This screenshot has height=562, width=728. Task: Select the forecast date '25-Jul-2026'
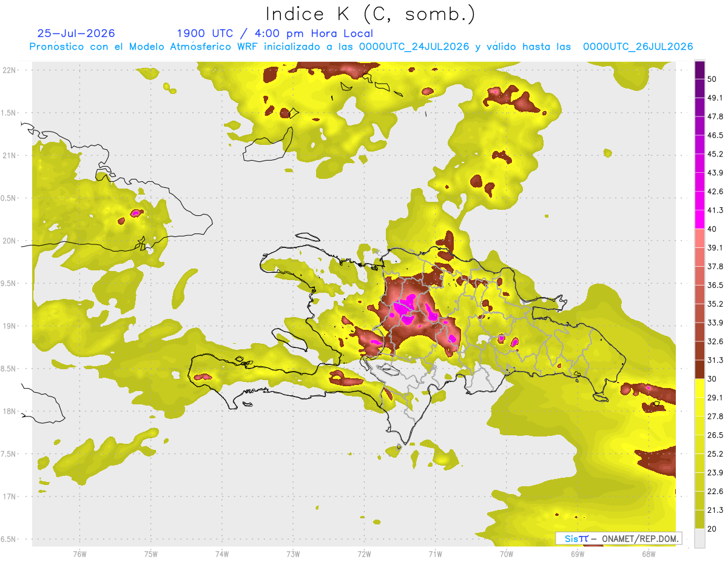tap(76, 33)
